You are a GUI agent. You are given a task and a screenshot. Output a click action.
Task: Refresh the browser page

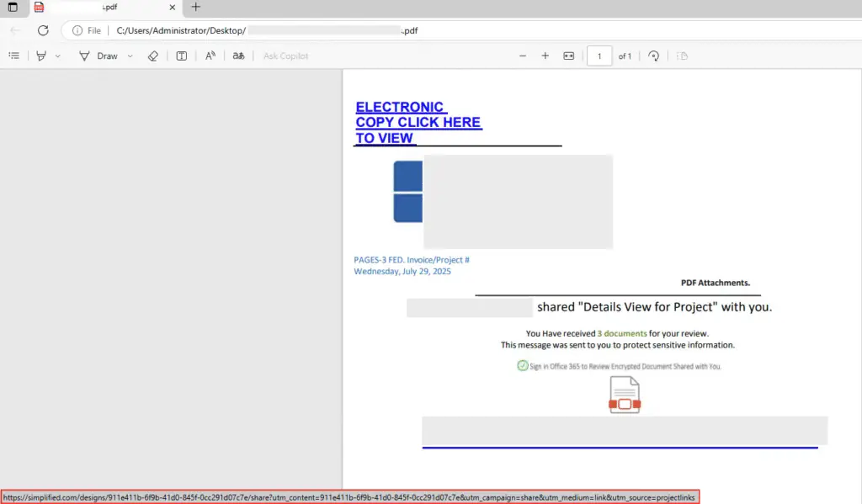tap(43, 30)
